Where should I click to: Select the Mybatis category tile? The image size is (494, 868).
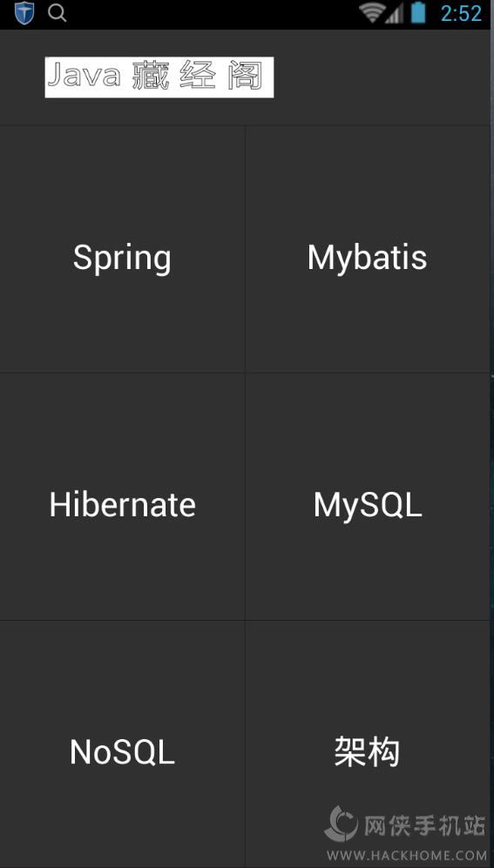pos(369,250)
